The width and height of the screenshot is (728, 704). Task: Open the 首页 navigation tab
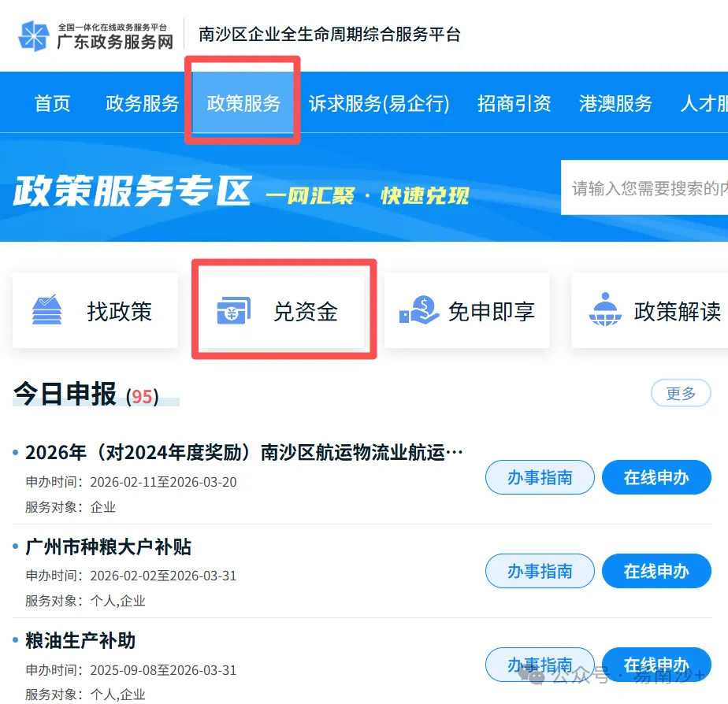[53, 103]
